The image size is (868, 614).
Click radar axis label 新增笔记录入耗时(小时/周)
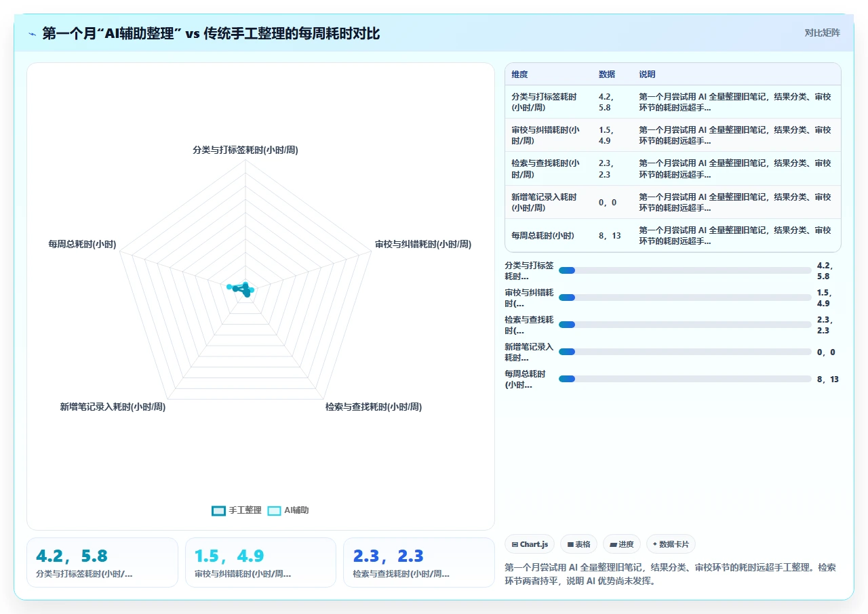pos(113,407)
